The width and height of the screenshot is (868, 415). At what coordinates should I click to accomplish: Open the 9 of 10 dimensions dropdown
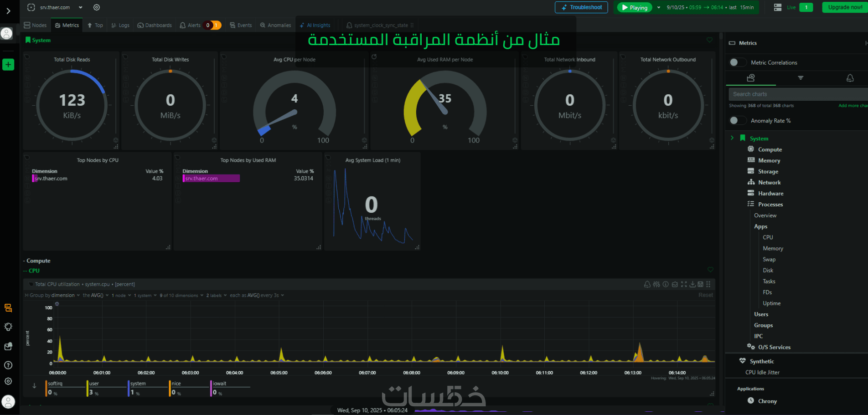coord(181,295)
